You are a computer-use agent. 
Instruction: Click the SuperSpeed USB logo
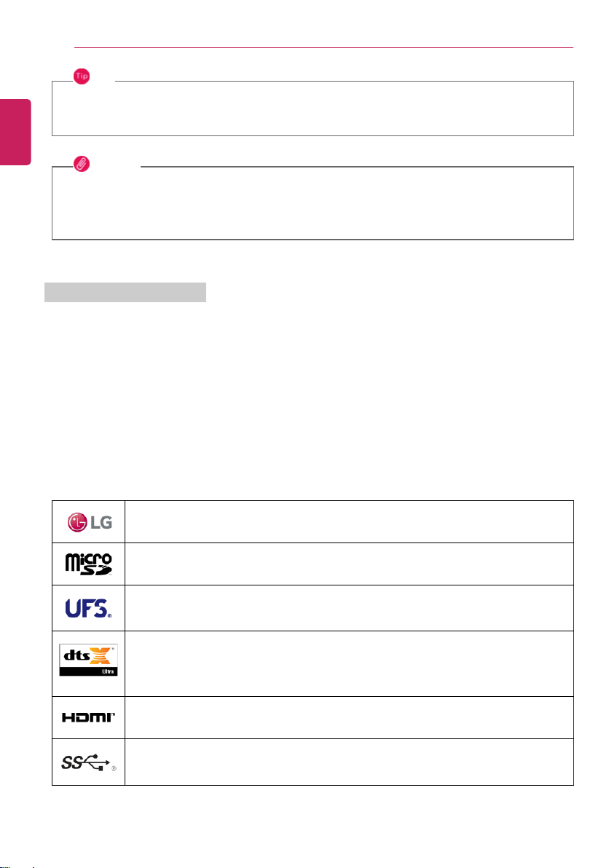coord(89,762)
